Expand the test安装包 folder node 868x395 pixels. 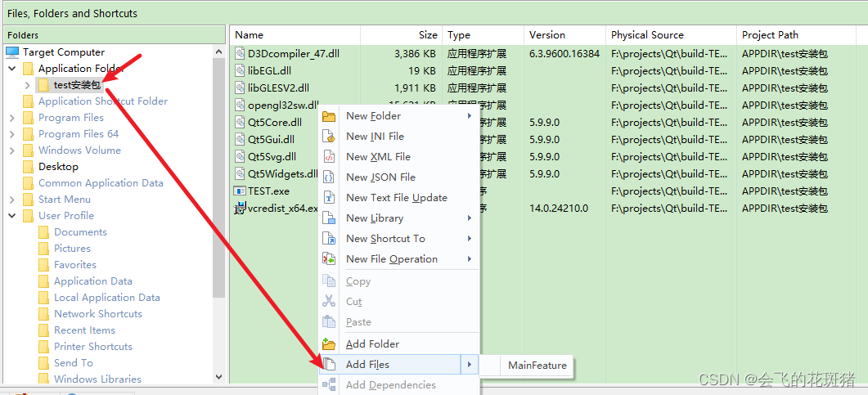click(x=28, y=85)
